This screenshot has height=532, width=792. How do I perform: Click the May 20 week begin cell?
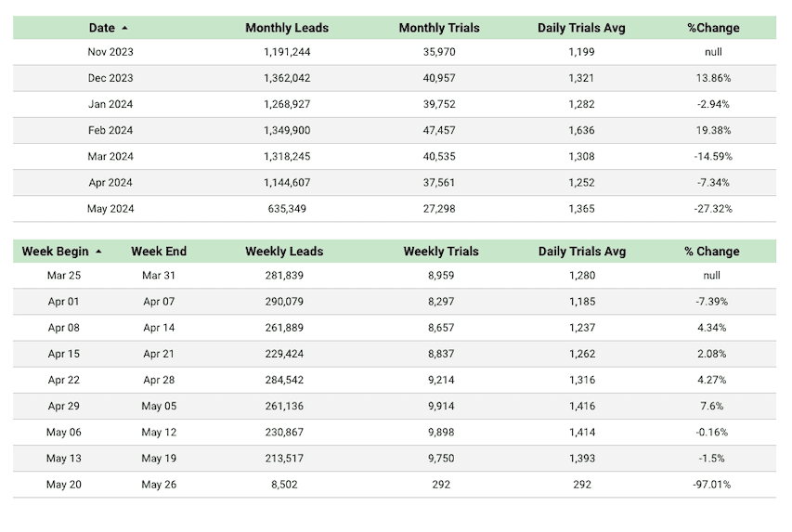pos(64,485)
